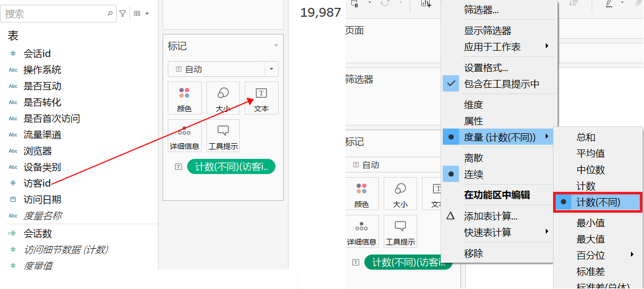Viewport: 644px width, 289px height.
Task: Click the text icon before the pill beside the data pane
Action: click(179, 167)
